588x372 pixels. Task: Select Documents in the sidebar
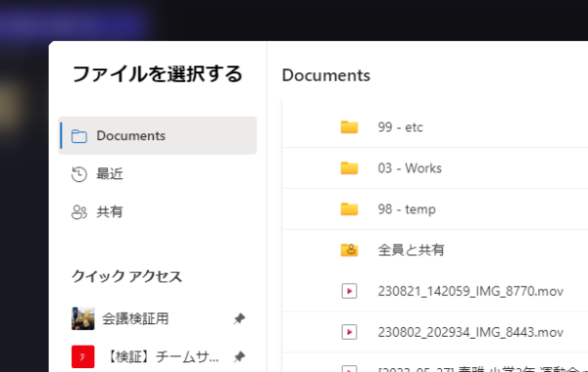coord(158,136)
